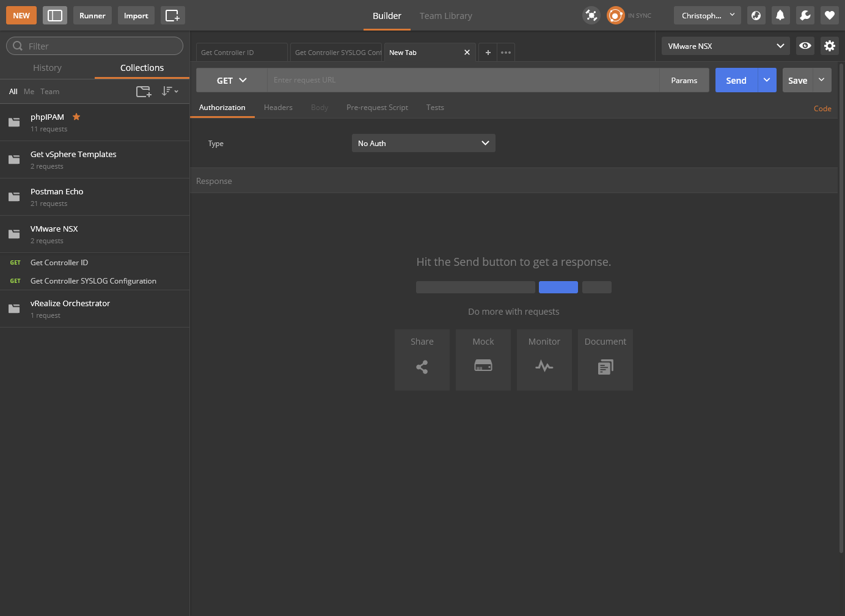
Task: Open manage environments gear icon
Action: click(829, 46)
